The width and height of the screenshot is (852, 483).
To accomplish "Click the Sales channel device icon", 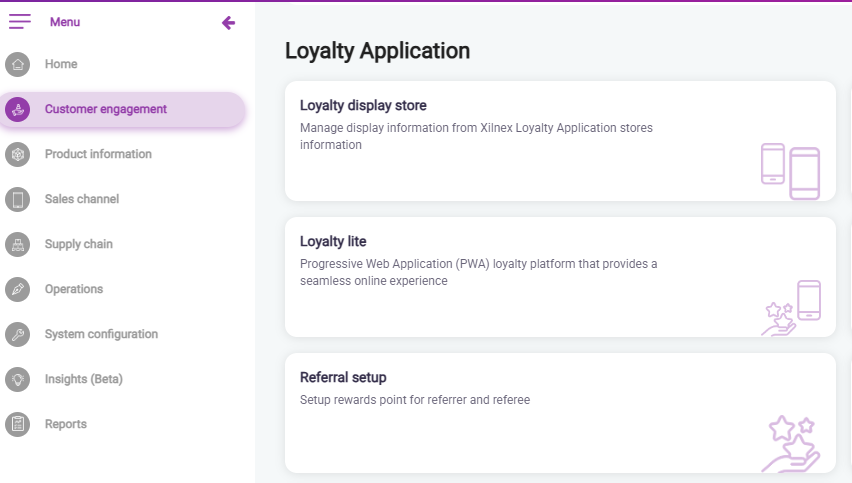I will (x=17, y=200).
